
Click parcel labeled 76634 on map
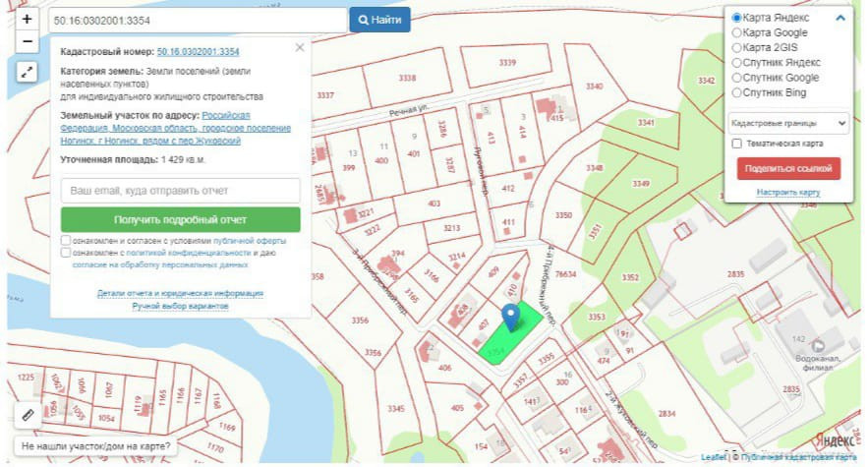tap(565, 273)
